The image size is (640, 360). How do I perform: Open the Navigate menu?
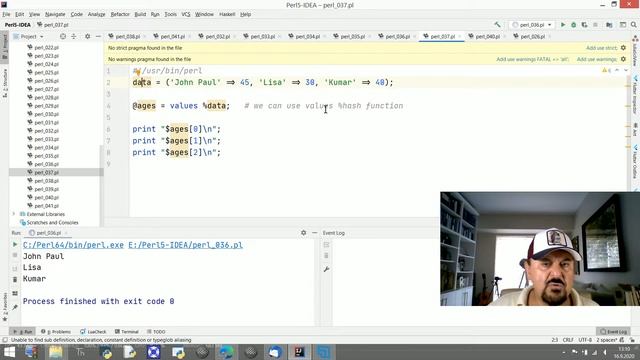55,14
